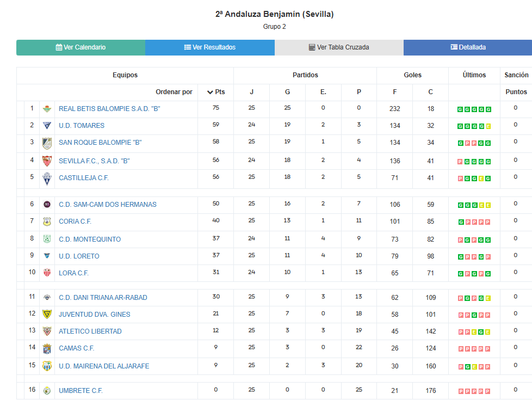Click the C goals column header
The image size is (532, 406).
pos(431,92)
